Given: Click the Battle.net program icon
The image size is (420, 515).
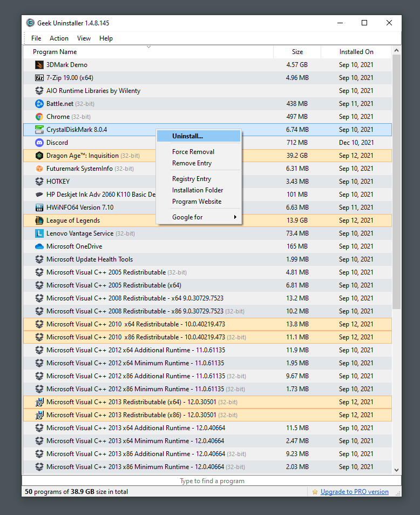Looking at the screenshot, I should pyautogui.click(x=39, y=104).
